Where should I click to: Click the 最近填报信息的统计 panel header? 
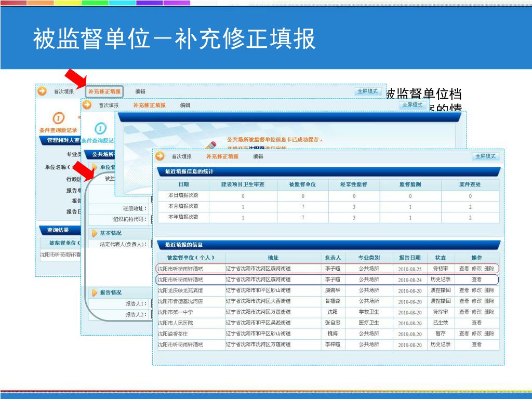pos(328,171)
